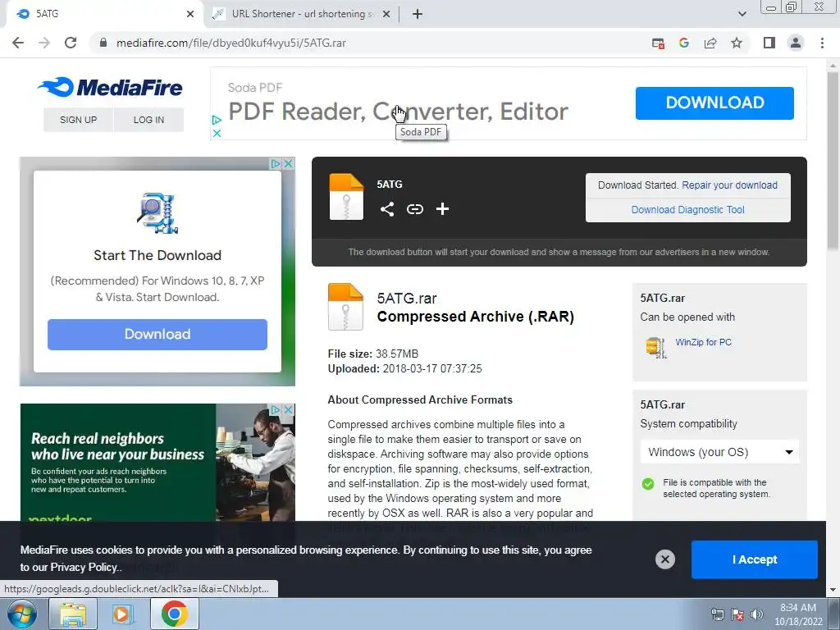Click the taskbar clock showing 8:34 AM
840x630 pixels.
(x=798, y=614)
